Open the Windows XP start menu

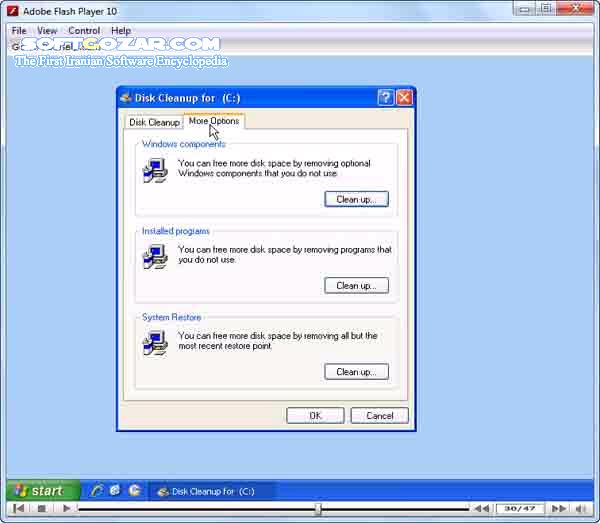point(43,490)
